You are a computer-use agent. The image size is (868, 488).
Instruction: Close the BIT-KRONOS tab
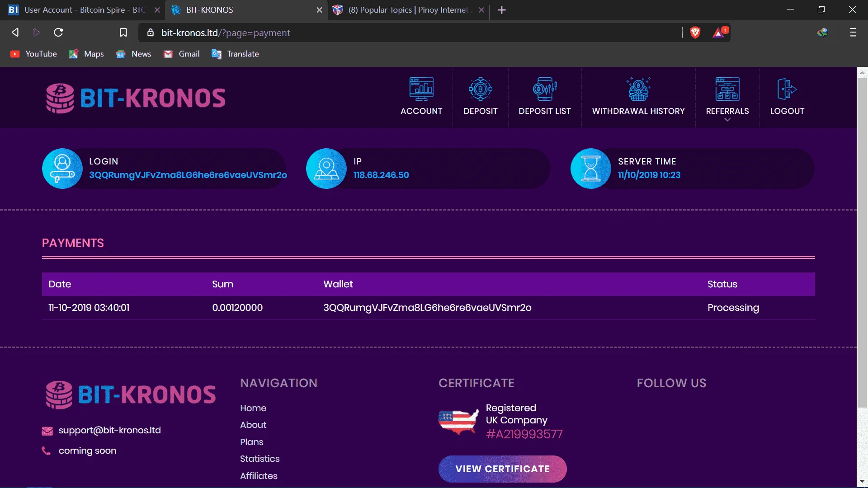pos(319,10)
